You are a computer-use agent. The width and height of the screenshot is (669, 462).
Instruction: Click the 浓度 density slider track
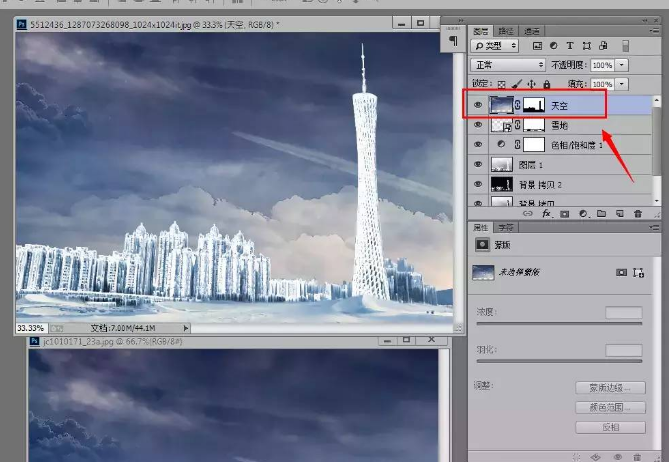tap(559, 323)
